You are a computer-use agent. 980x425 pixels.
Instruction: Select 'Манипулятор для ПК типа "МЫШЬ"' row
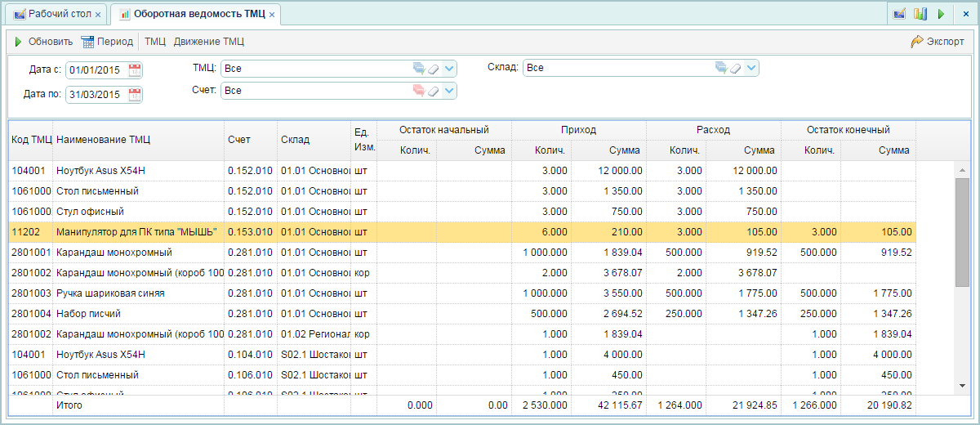pos(462,232)
